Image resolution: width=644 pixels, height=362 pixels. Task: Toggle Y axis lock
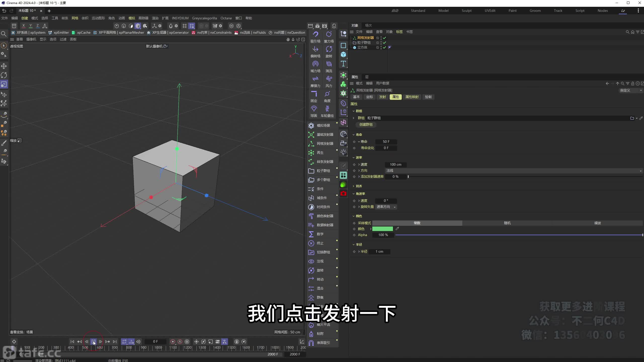[30, 26]
